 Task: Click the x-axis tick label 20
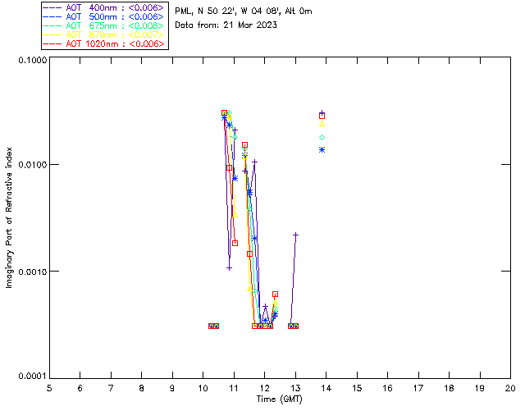pos(510,388)
